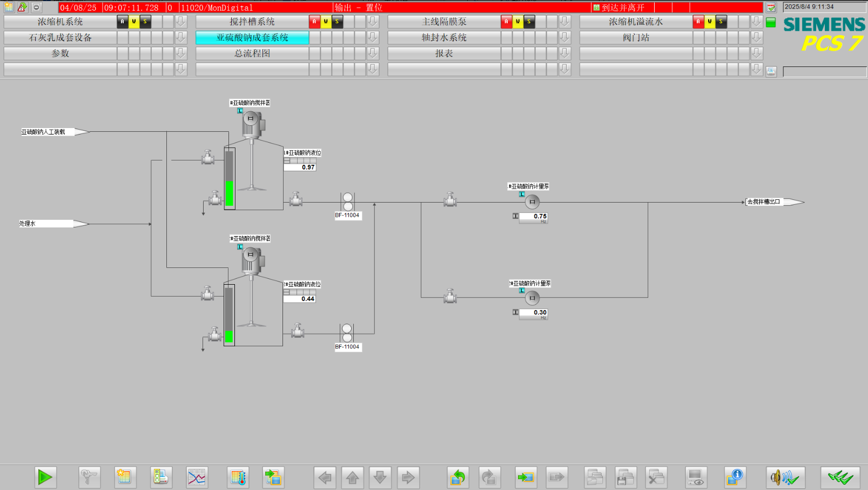Click the picture tree navigator icon
This screenshot has width=868, height=490.
pos(273,477)
